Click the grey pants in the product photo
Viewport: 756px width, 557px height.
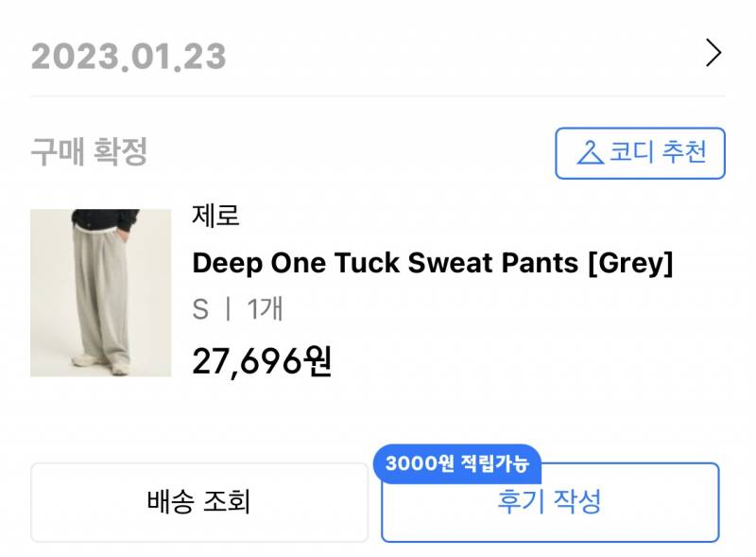(104, 293)
